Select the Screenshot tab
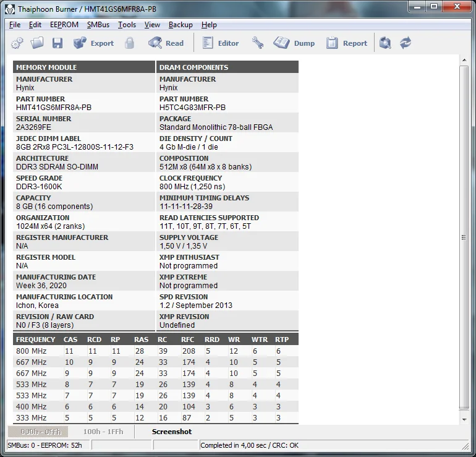Viewport: 476px width, 457px height. 172,432
